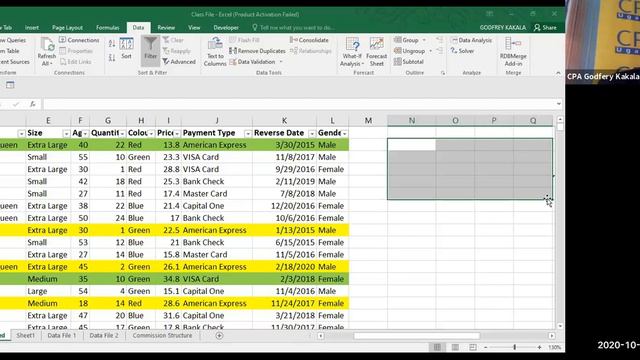The image size is (640, 360).
Task: Open the Developer tab
Action: [x=226, y=27]
